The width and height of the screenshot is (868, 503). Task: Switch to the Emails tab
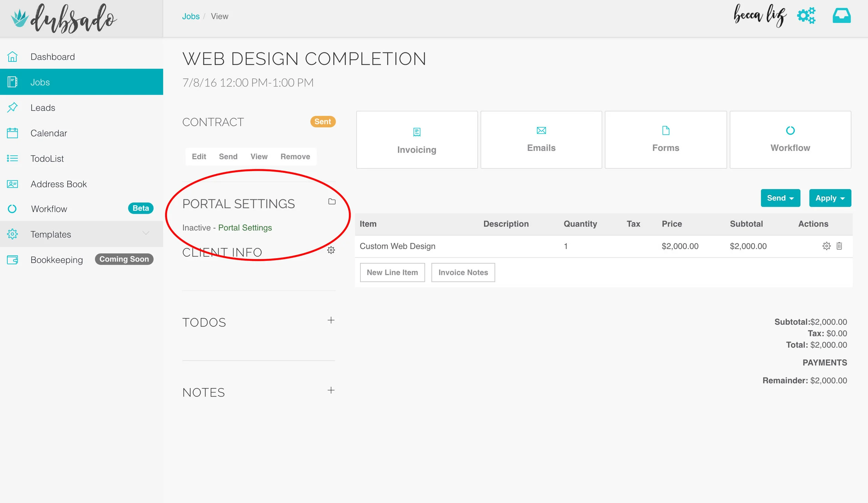coord(541,140)
